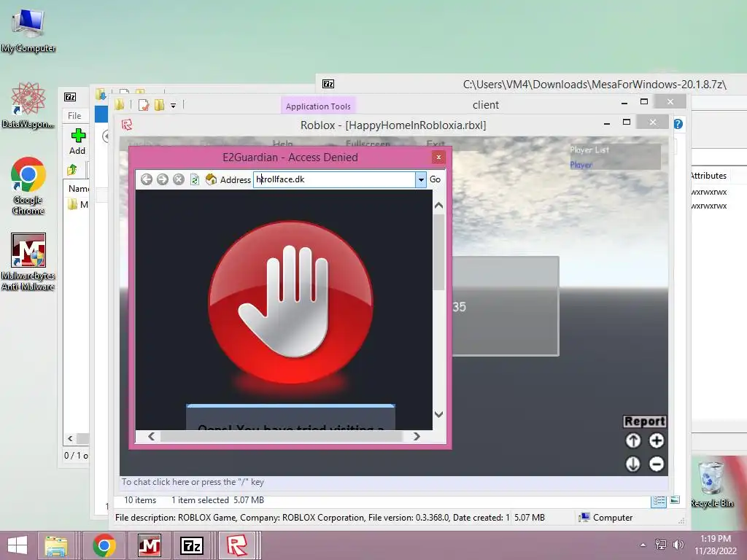Click the Roblox chat bar to chat
Screen dimensions: 747x560
click(x=393, y=482)
